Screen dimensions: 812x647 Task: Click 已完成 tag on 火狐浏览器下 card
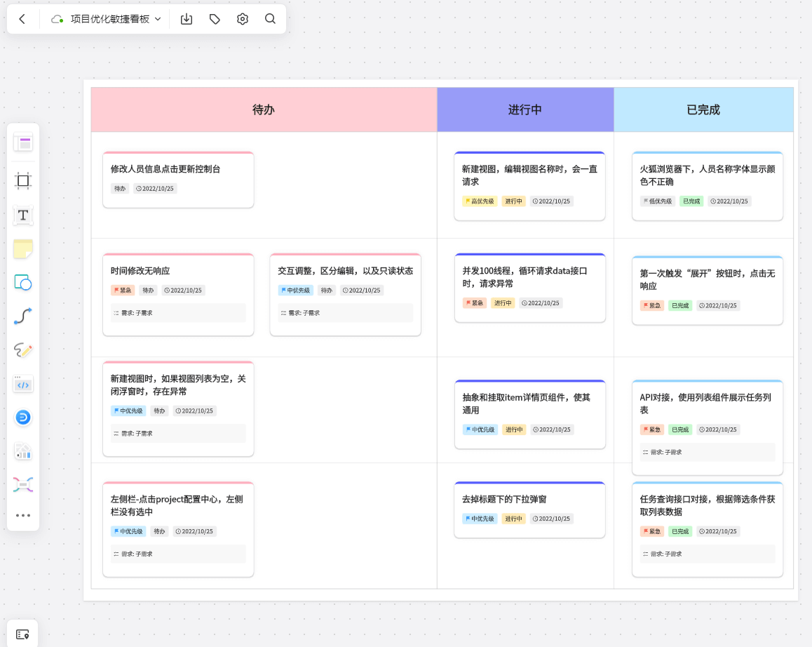click(691, 201)
